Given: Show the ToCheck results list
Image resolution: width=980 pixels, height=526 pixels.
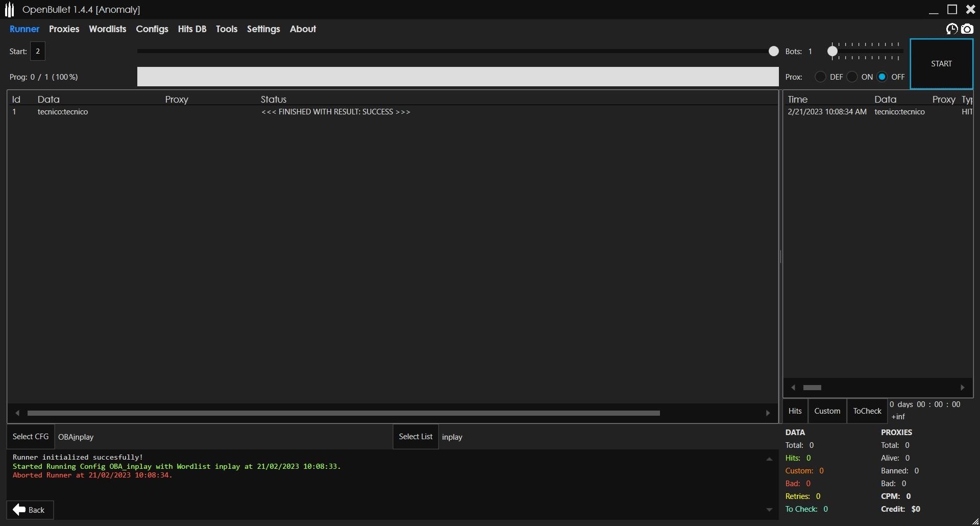Looking at the screenshot, I should 867,411.
